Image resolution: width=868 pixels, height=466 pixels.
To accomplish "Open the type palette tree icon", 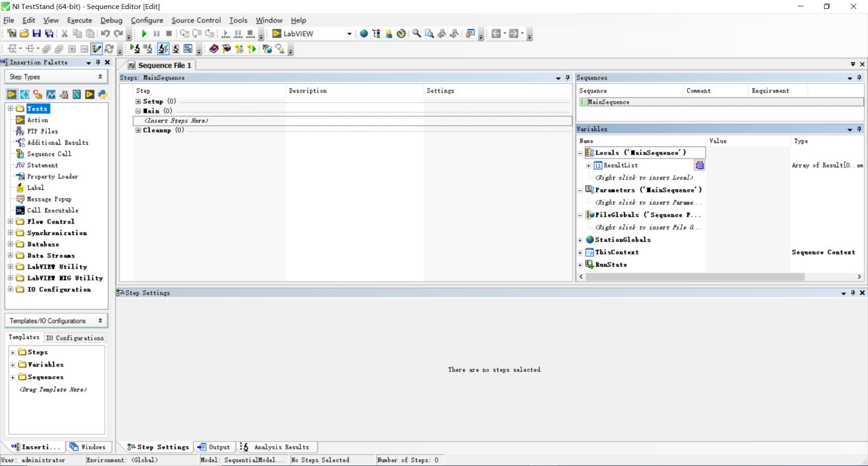I will (377, 34).
